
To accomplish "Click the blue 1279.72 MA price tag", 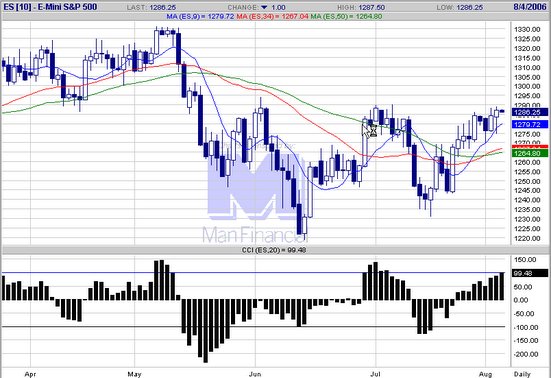I will point(530,124).
